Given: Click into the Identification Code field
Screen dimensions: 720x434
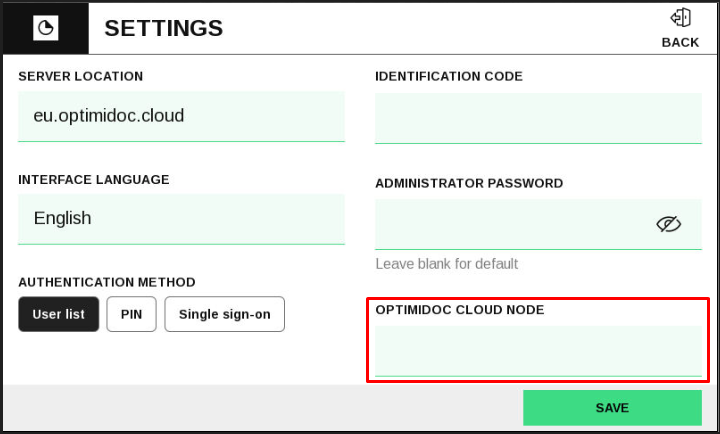Looking at the screenshot, I should click(538, 118).
